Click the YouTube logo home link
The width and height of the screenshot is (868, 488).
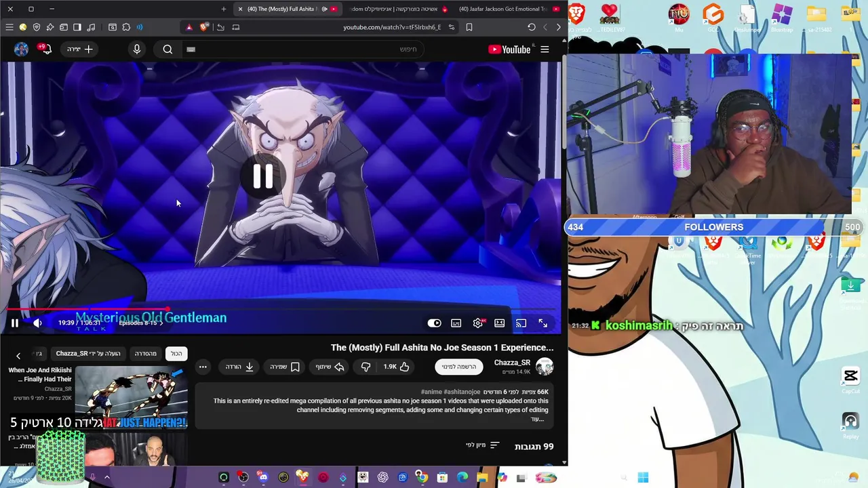tap(509, 49)
